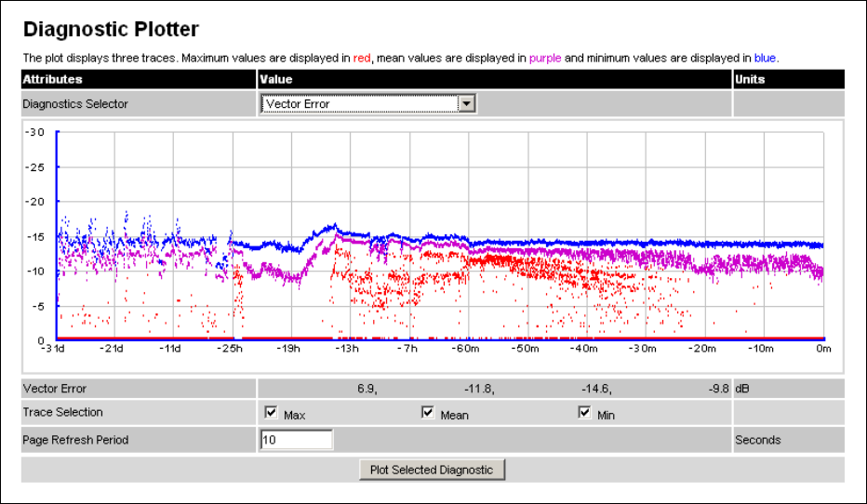Toggle the Max trace checkbox

[271, 412]
